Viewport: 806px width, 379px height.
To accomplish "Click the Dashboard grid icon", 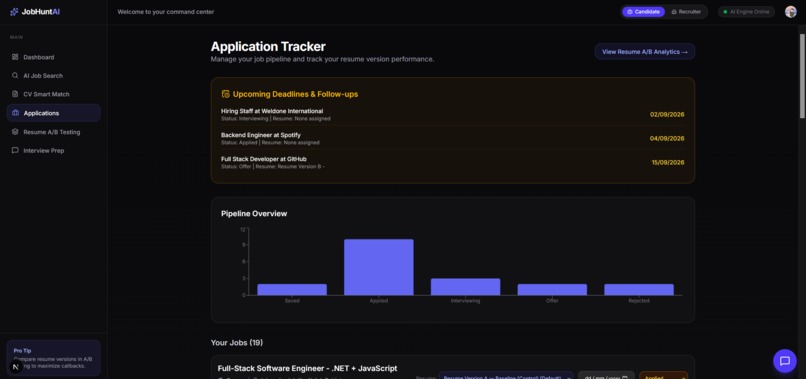I will coord(15,57).
